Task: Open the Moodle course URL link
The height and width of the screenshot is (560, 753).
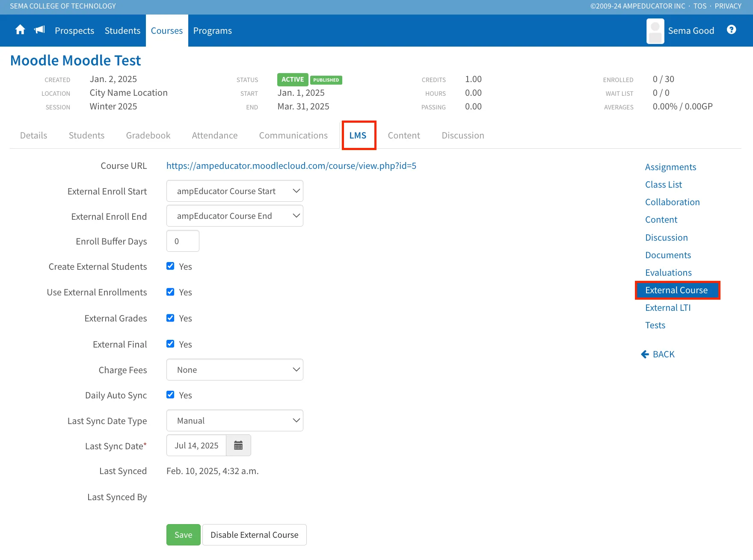Action: pyautogui.click(x=291, y=166)
